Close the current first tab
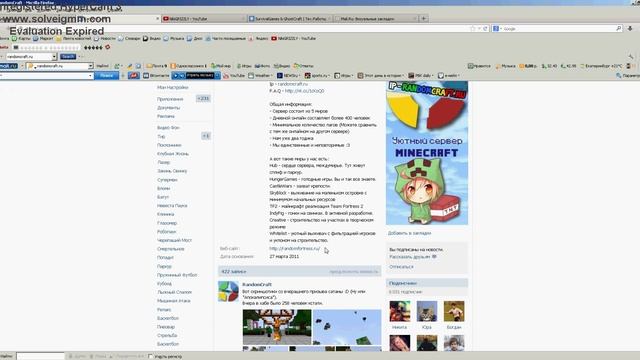This screenshot has height=360, width=640. [x=158, y=18]
